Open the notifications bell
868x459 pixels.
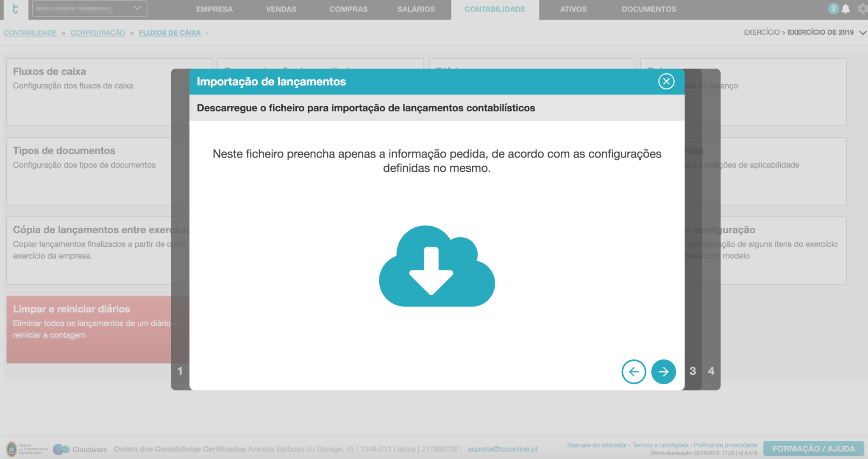(x=846, y=8)
